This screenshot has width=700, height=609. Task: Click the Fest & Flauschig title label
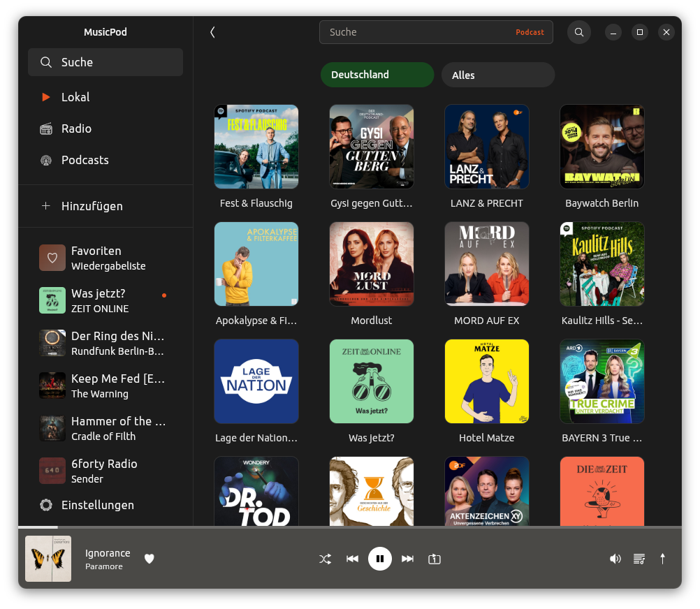tap(256, 203)
